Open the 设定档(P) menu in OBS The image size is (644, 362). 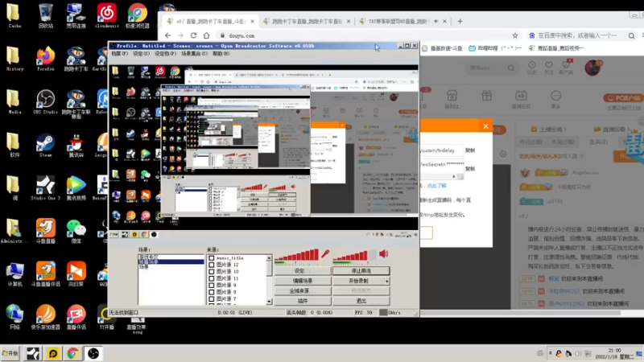pos(166,54)
